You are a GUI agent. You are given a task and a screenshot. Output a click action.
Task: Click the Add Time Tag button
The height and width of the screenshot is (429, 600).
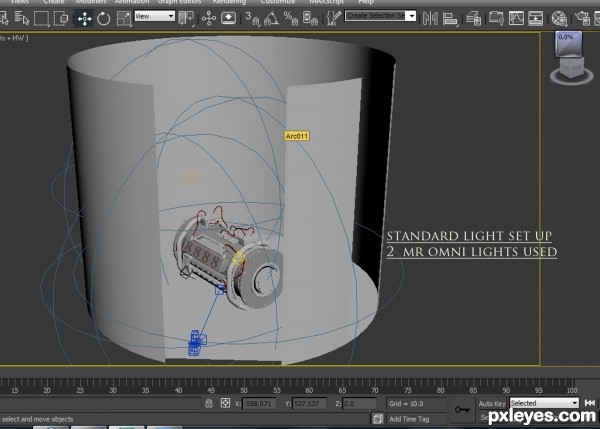click(409, 419)
